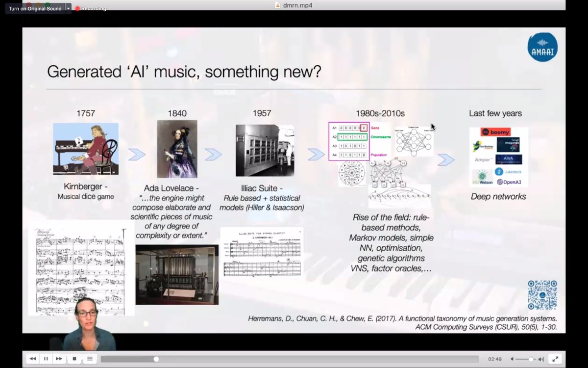Mute audio with small speaker icon

tap(513, 359)
